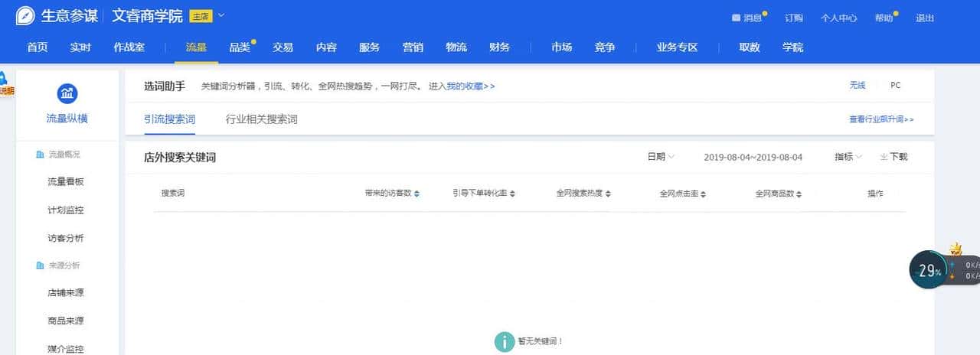Click the 流量纵横 chart icon in sidebar
Image resolution: width=980 pixels, height=355 pixels.
[x=67, y=94]
